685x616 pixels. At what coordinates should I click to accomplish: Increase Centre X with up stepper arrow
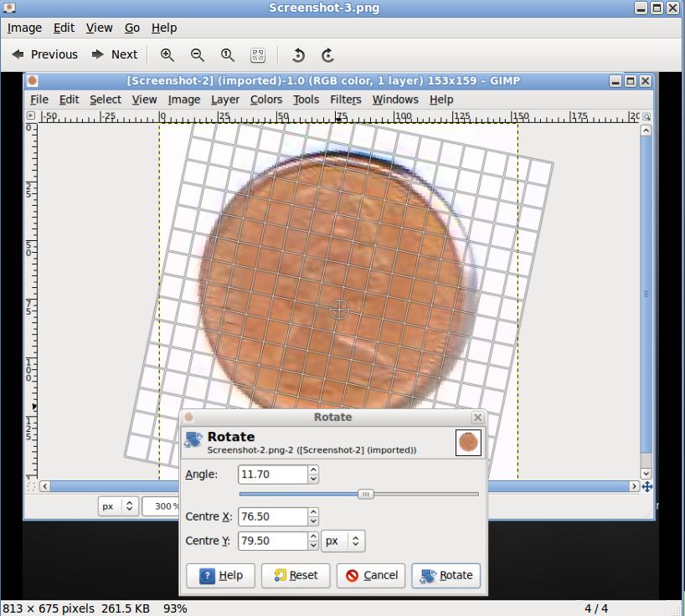(313, 512)
